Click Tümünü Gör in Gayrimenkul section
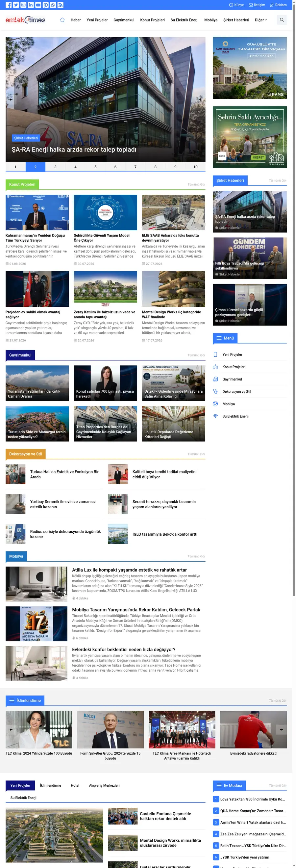The width and height of the screenshot is (296, 868). [x=196, y=355]
